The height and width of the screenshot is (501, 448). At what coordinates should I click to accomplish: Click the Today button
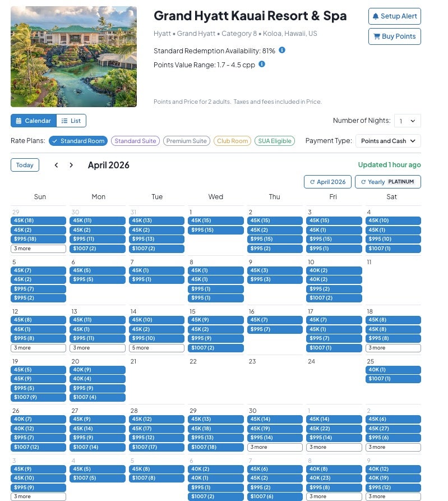(x=25, y=165)
